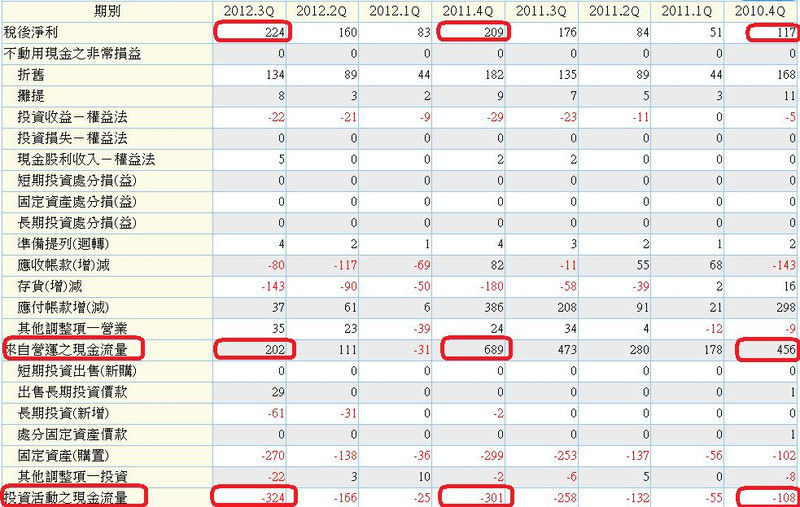
Task: Select the 2012.2Q column header
Action: (321, 11)
